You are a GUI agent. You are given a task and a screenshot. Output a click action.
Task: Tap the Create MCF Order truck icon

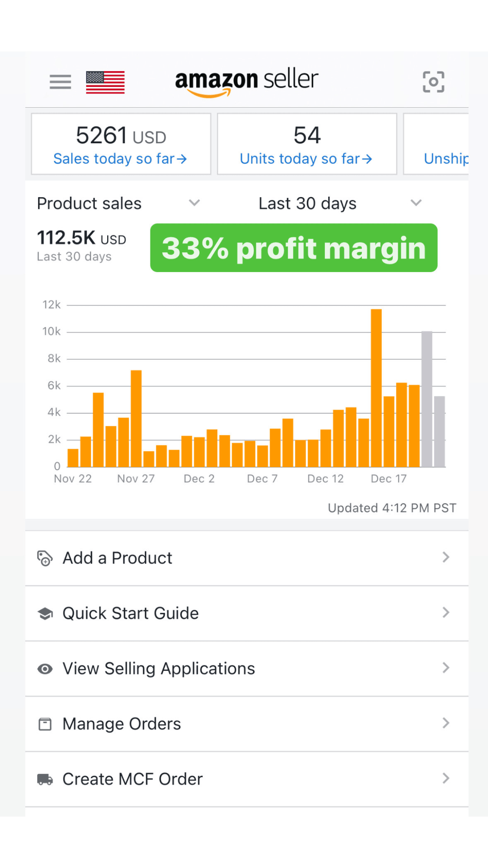click(x=45, y=779)
